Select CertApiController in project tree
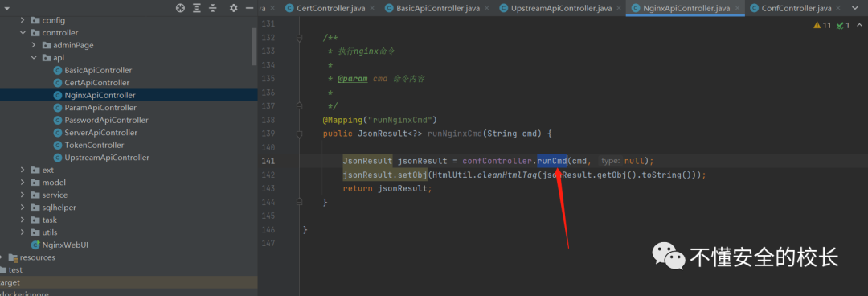Screen dimensions: 868x296 (x=97, y=83)
